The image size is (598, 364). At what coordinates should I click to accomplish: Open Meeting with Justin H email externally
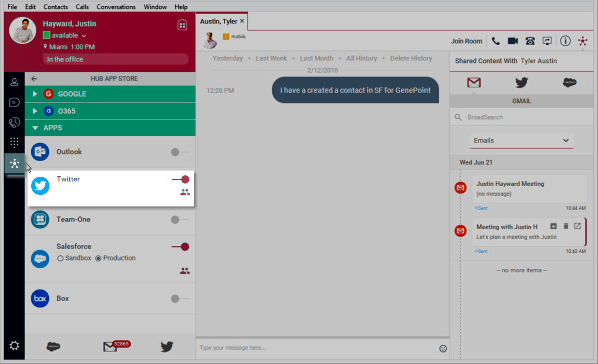click(x=577, y=226)
